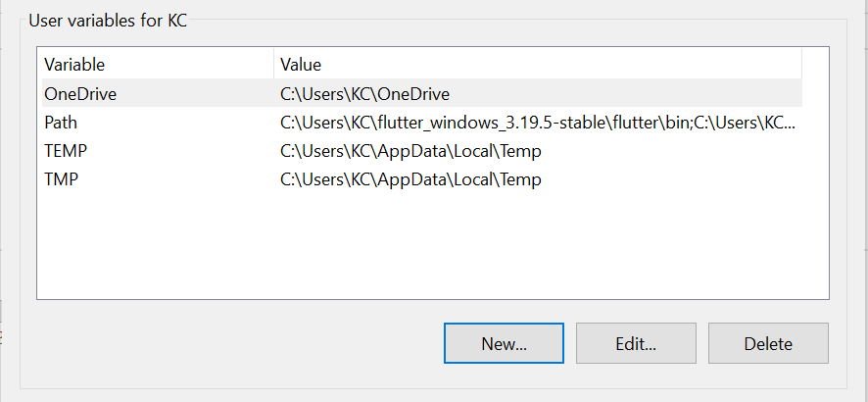Click the New... button
Viewport: 868px width, 402px height.
click(504, 344)
